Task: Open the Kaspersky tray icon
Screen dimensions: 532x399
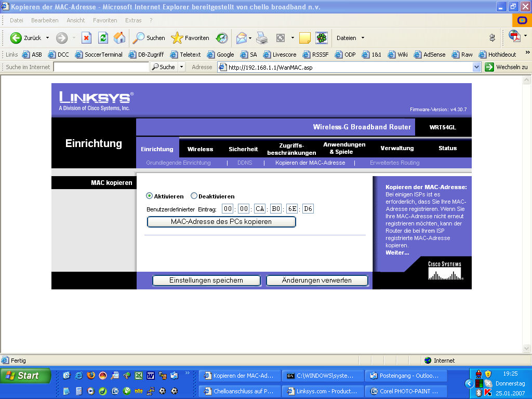Action: [x=488, y=393]
